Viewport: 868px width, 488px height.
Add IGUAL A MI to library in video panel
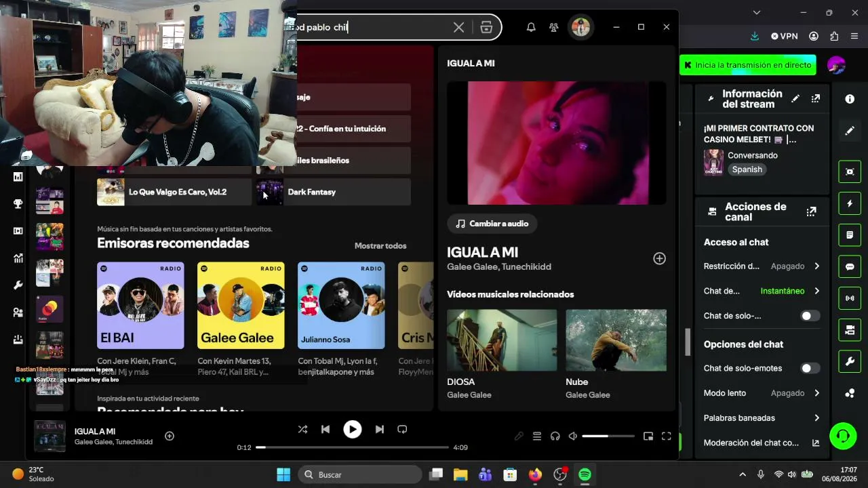pyautogui.click(x=659, y=258)
